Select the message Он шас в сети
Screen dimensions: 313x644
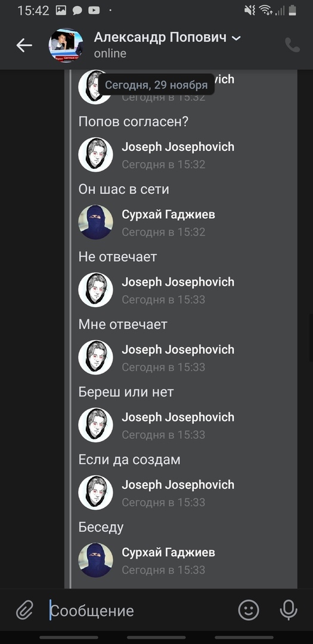[123, 190]
